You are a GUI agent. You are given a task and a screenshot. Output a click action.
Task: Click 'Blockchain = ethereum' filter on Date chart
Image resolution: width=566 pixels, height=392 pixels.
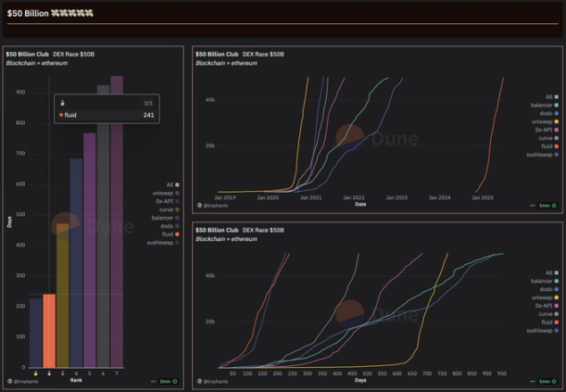tap(226, 63)
